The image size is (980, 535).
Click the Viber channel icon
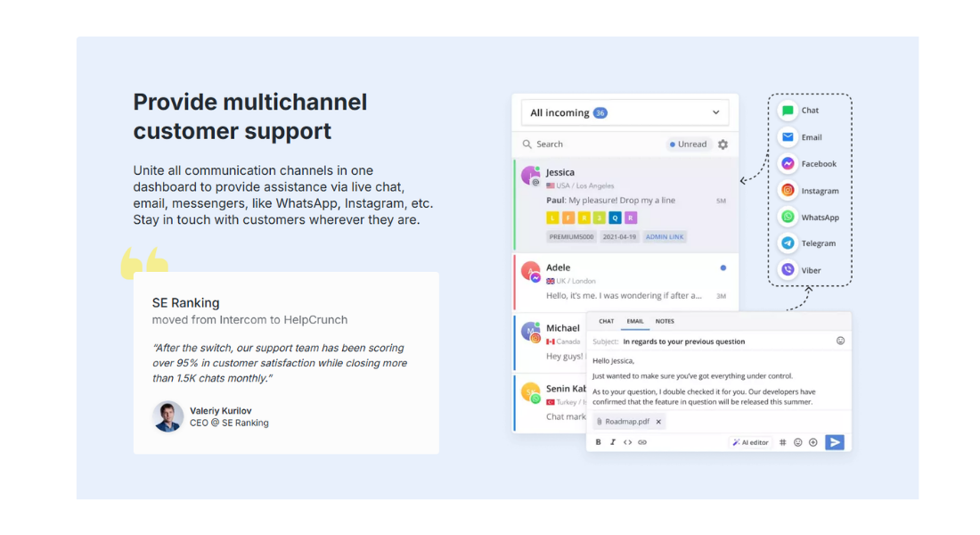pyautogui.click(x=788, y=269)
